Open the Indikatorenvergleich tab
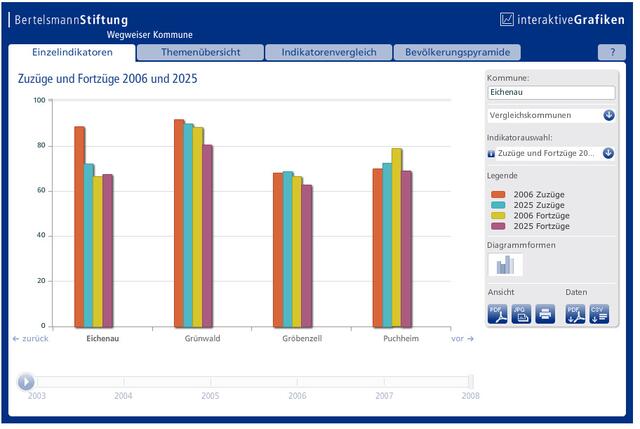This screenshot has width=640, height=429. (329, 52)
